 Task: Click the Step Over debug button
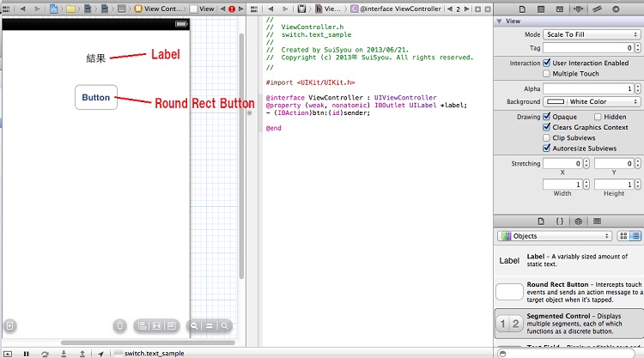click(x=45, y=353)
